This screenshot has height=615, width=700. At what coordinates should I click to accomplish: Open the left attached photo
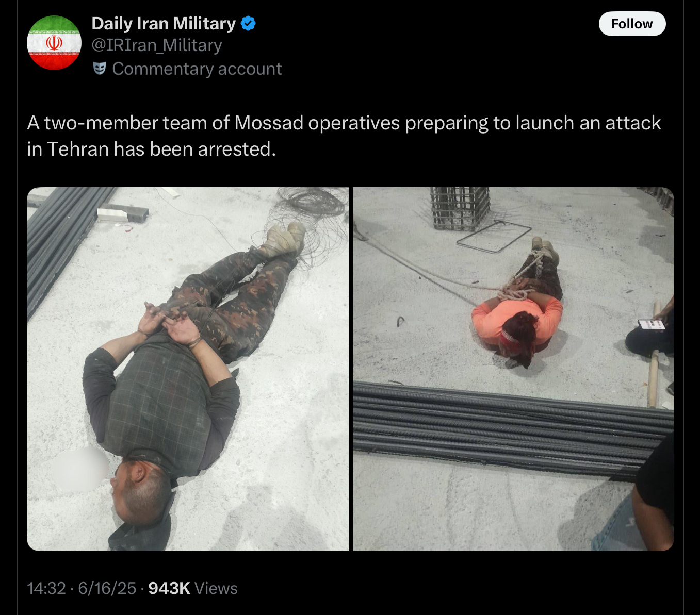pyautogui.click(x=188, y=369)
